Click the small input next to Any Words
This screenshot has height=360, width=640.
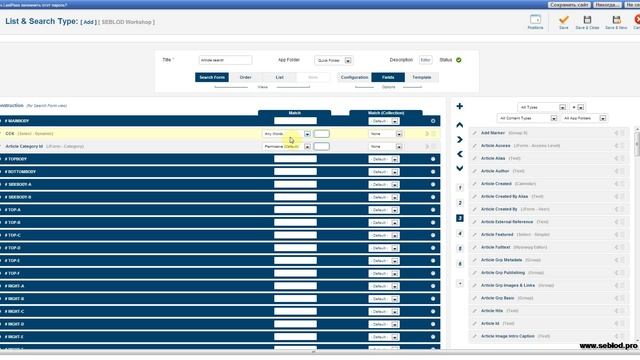tap(321, 134)
